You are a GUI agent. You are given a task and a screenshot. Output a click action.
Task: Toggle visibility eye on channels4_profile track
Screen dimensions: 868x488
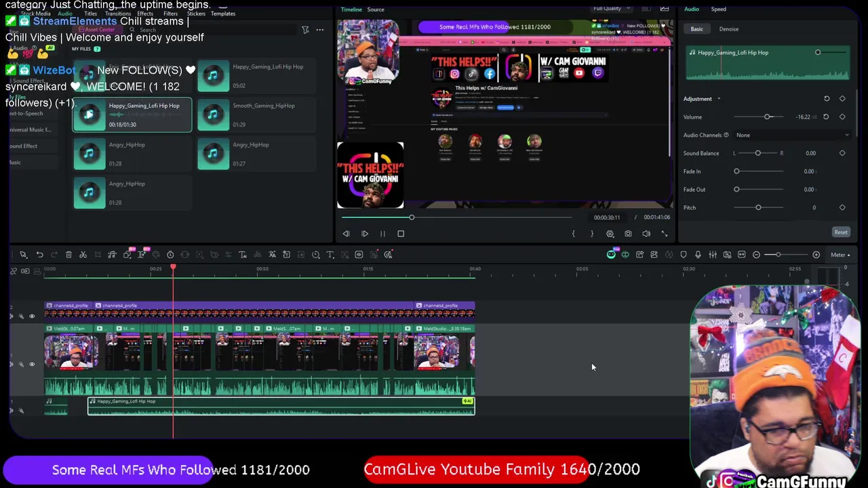click(31, 316)
